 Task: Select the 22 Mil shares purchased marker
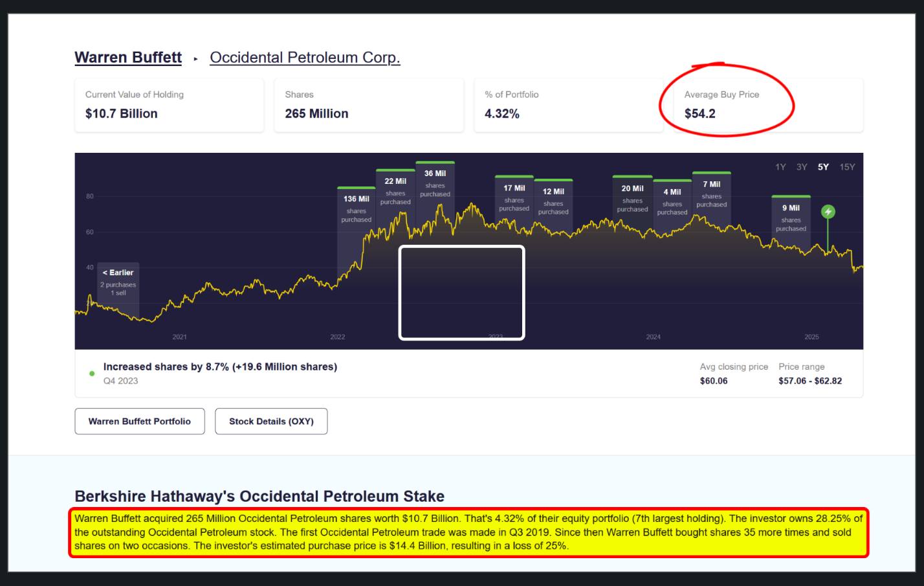[395, 191]
